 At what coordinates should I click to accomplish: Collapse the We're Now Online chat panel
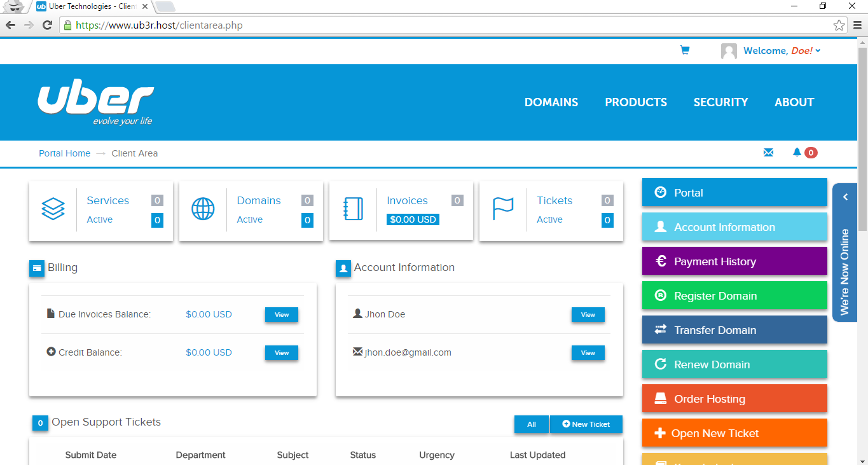[x=845, y=197]
